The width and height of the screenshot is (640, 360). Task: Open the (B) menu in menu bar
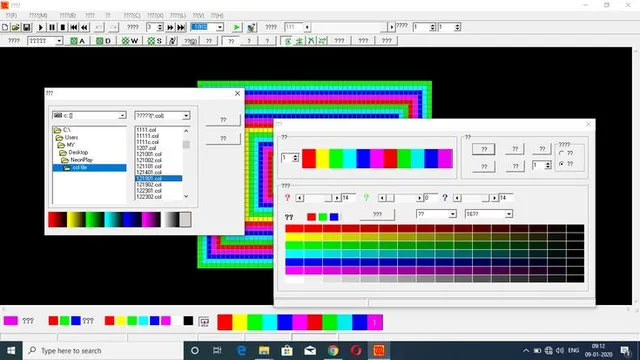coord(68,16)
